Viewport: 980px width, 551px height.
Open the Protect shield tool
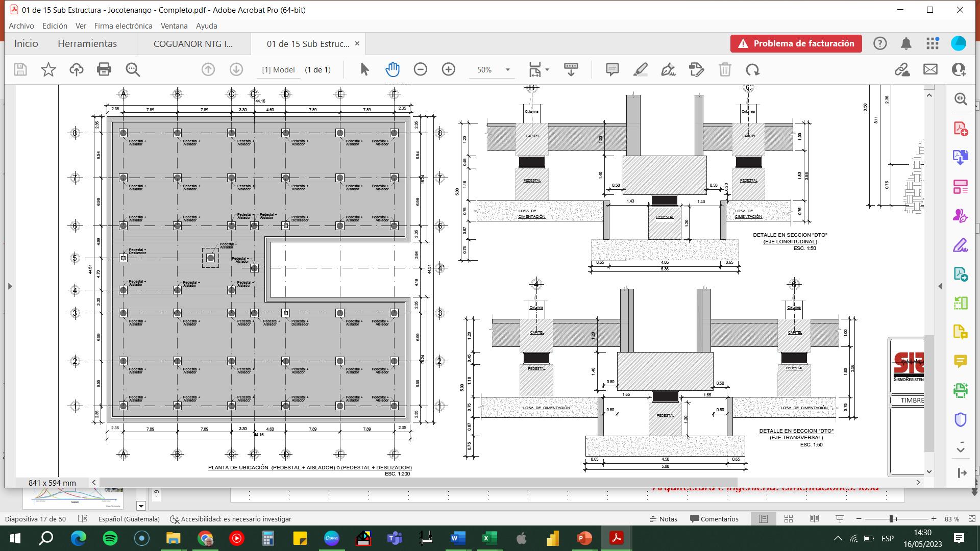pos(960,420)
